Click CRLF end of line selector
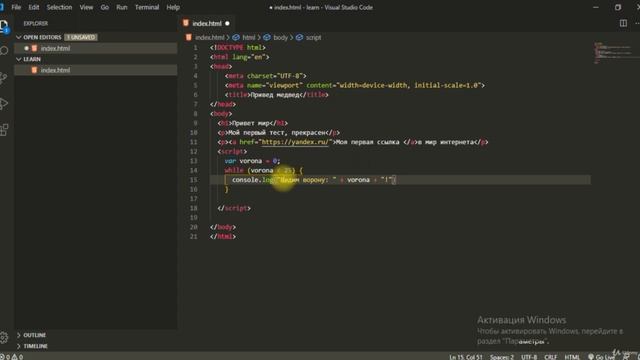This screenshot has width=640, height=360. pyautogui.click(x=551, y=357)
